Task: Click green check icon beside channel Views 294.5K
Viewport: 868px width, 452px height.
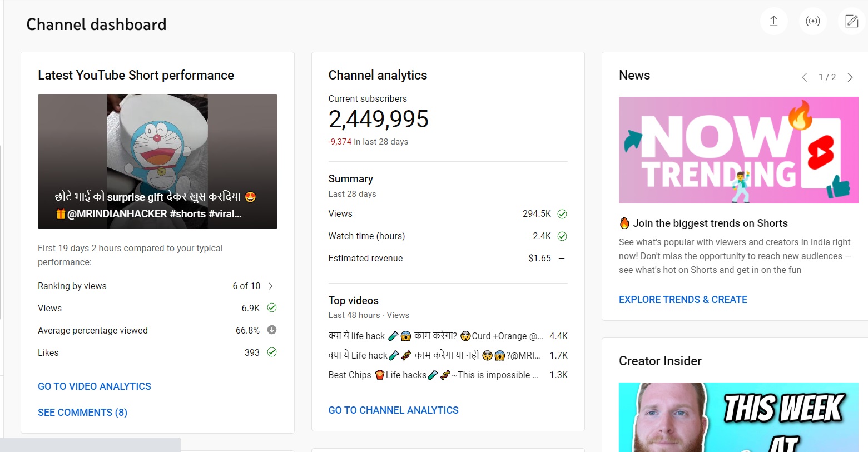Action: [562, 214]
